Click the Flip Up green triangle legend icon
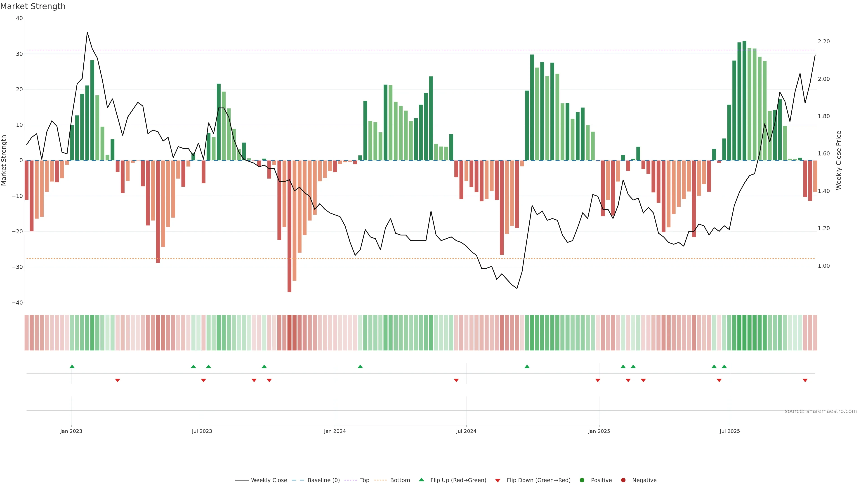Viewport: 868px width, 488px height. click(421, 480)
